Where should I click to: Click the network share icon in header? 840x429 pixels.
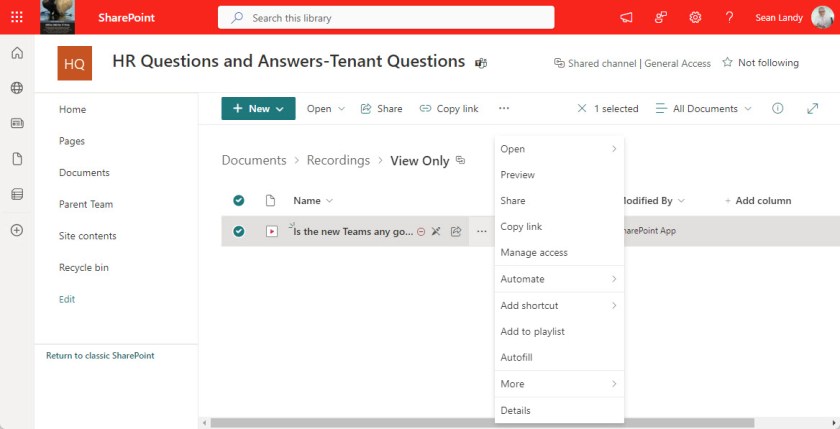click(x=661, y=18)
